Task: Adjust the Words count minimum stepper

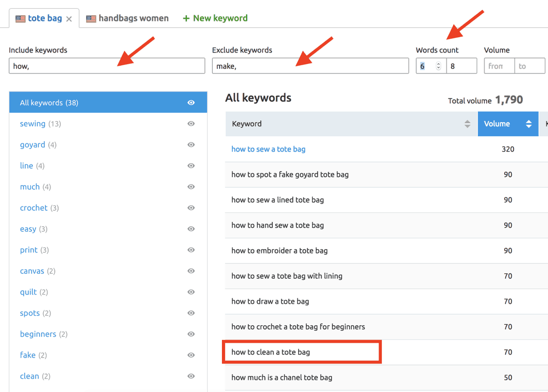Action: pyautogui.click(x=438, y=66)
